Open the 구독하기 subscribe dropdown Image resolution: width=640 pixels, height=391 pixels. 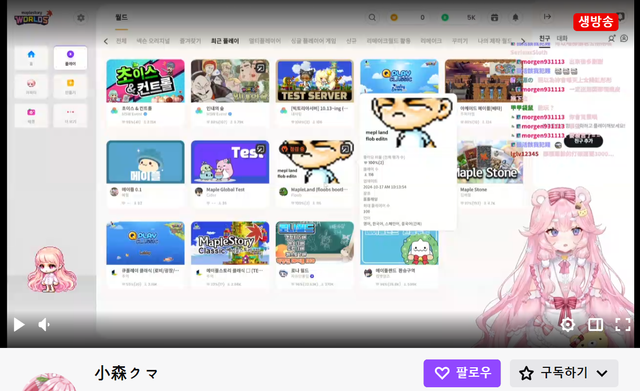(x=564, y=373)
